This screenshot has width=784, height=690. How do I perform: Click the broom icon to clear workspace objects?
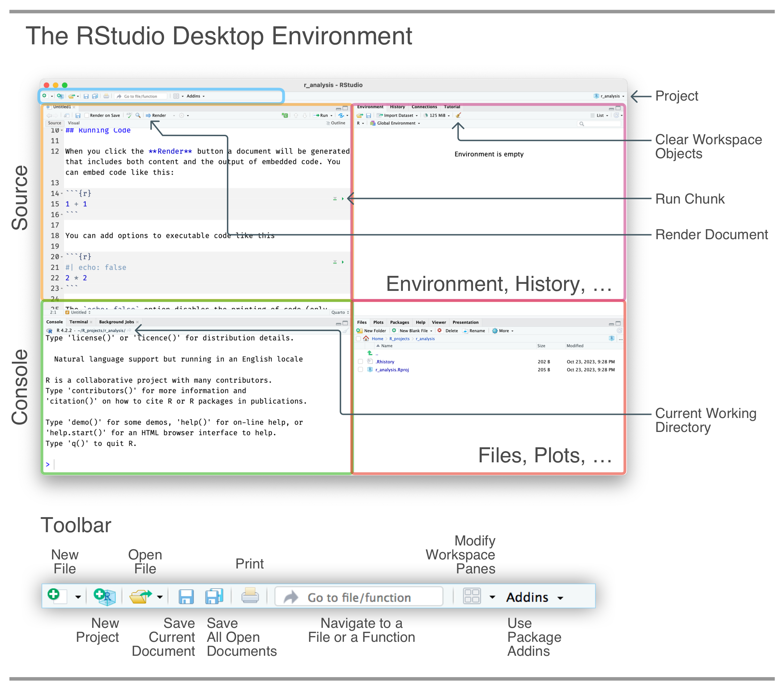(458, 115)
